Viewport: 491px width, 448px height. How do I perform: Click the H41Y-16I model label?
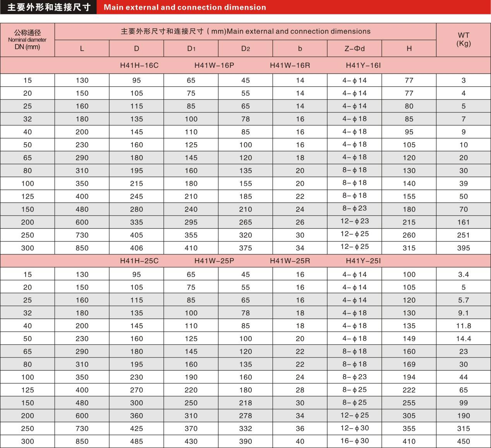tap(363, 65)
